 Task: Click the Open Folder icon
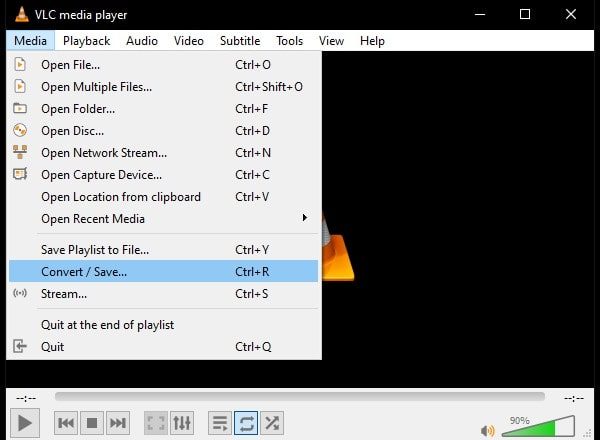20,108
